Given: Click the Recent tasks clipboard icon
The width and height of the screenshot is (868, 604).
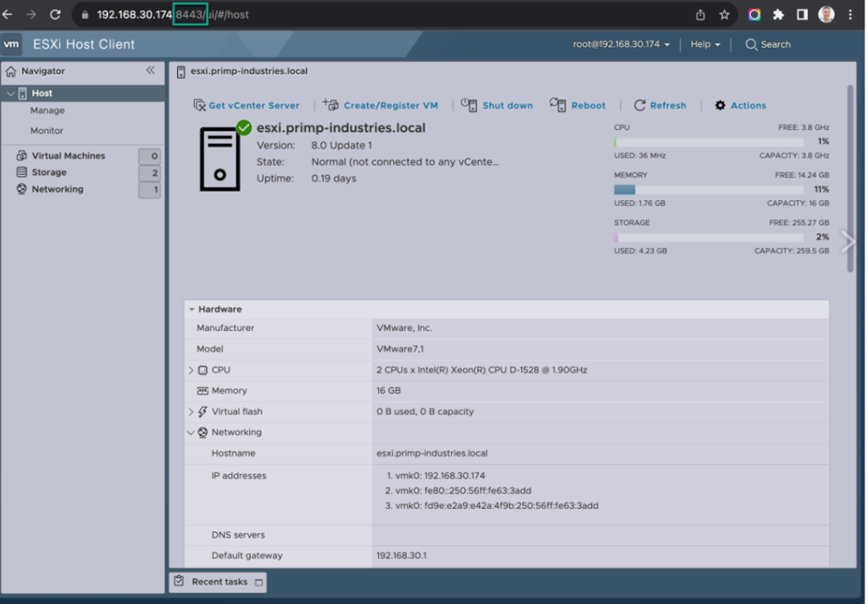Looking at the screenshot, I should 179,581.
